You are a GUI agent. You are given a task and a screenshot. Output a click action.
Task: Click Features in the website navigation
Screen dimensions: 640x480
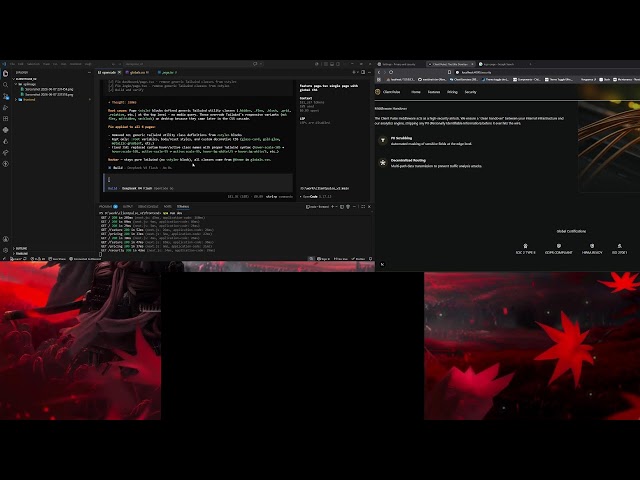click(x=434, y=92)
